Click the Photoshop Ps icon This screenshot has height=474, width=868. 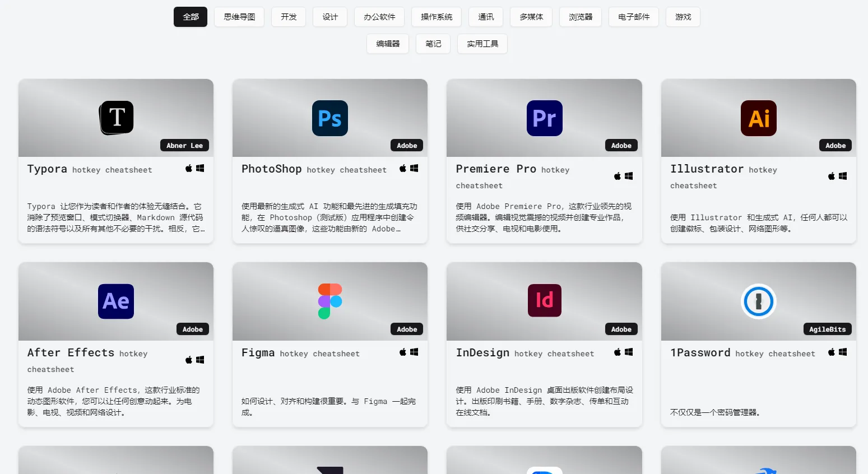pyautogui.click(x=330, y=118)
